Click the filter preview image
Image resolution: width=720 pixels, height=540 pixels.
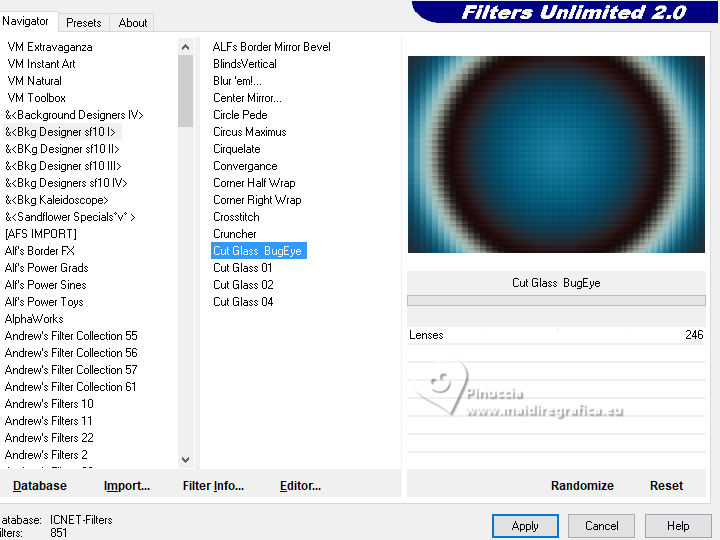click(x=556, y=154)
